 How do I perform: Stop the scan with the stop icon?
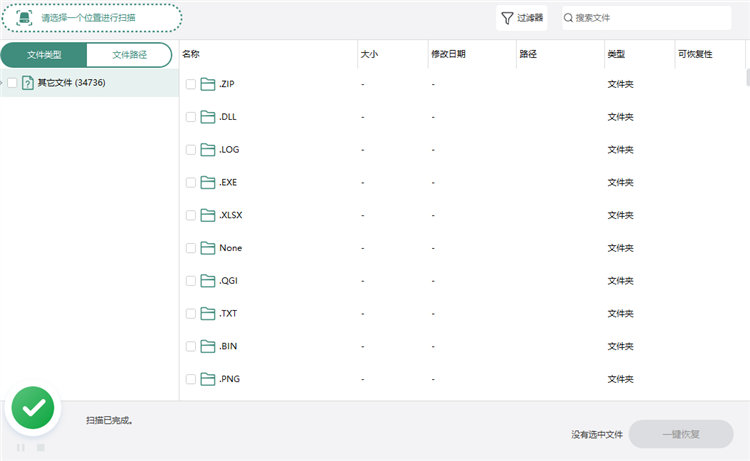(x=41, y=448)
